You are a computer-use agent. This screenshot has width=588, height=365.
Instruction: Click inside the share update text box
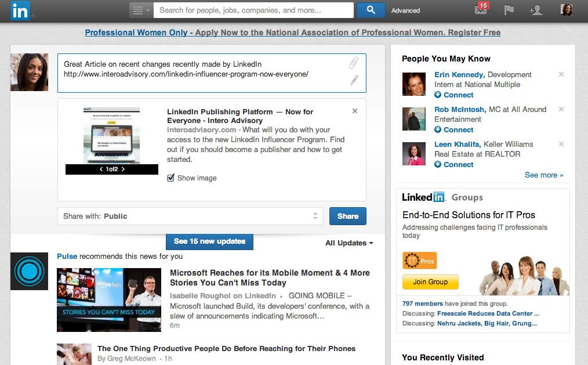(x=212, y=73)
